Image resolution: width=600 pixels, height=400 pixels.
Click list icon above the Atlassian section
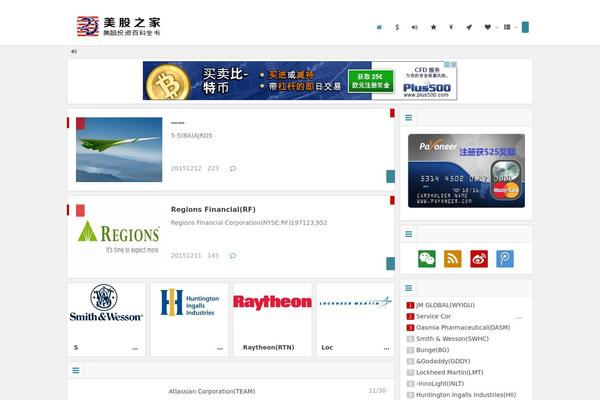(x=76, y=370)
